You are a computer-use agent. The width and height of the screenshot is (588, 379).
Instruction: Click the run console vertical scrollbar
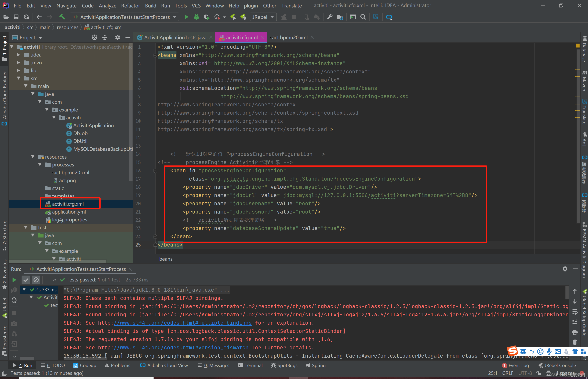pos(567,293)
